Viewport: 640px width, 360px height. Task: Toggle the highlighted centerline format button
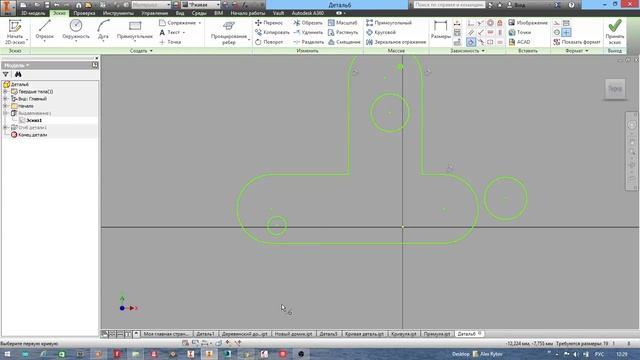pos(567,32)
